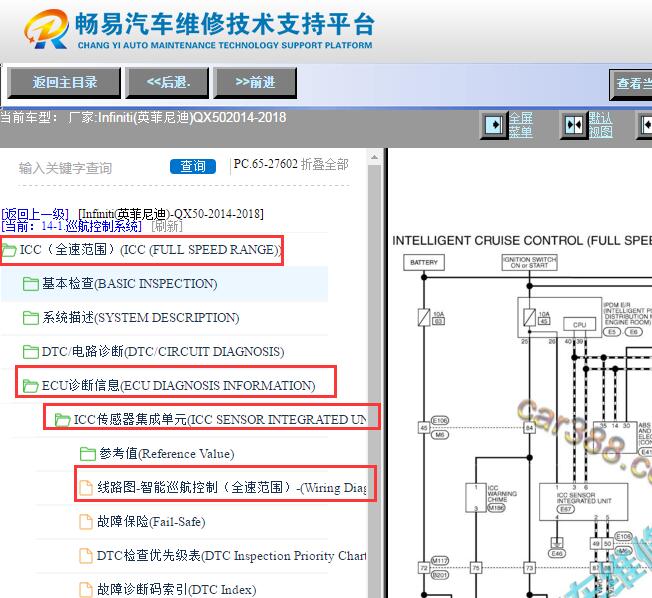The image size is (652, 598).
Task: Click the ICC WARNING CHIME component
Action: pos(476,497)
